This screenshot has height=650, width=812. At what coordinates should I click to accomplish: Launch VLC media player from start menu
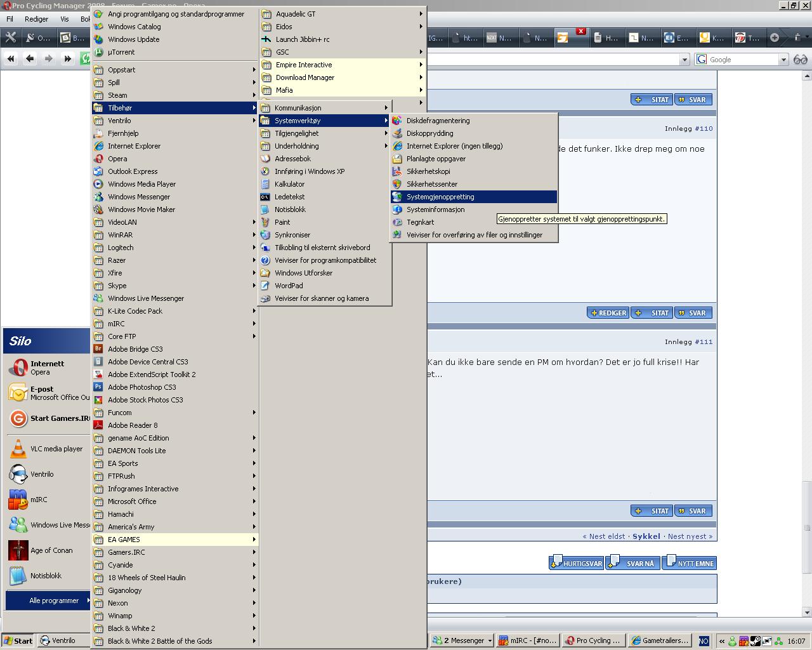click(x=48, y=449)
